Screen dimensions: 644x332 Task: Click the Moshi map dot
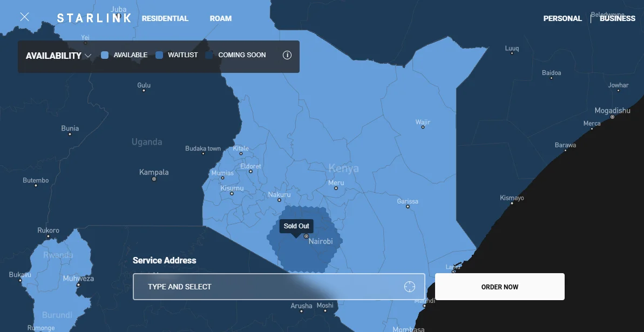tap(325, 310)
